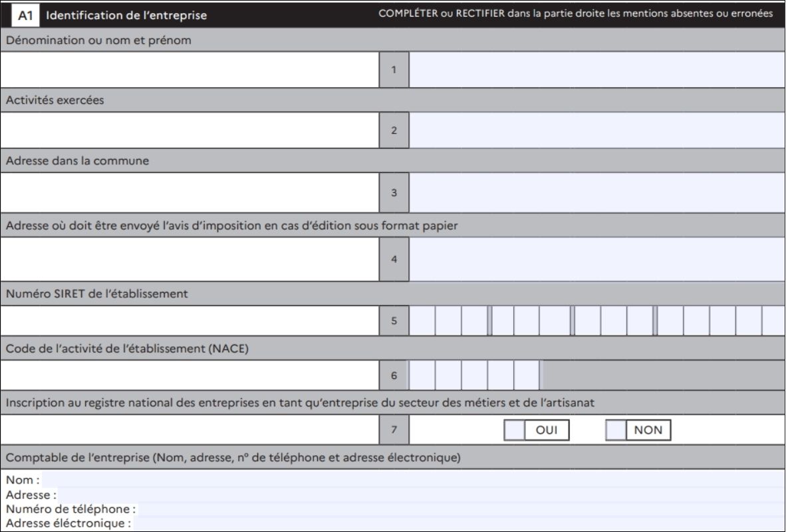Select the last visible SIRET digit box
This screenshot has width=786, height=532.
[773, 321]
